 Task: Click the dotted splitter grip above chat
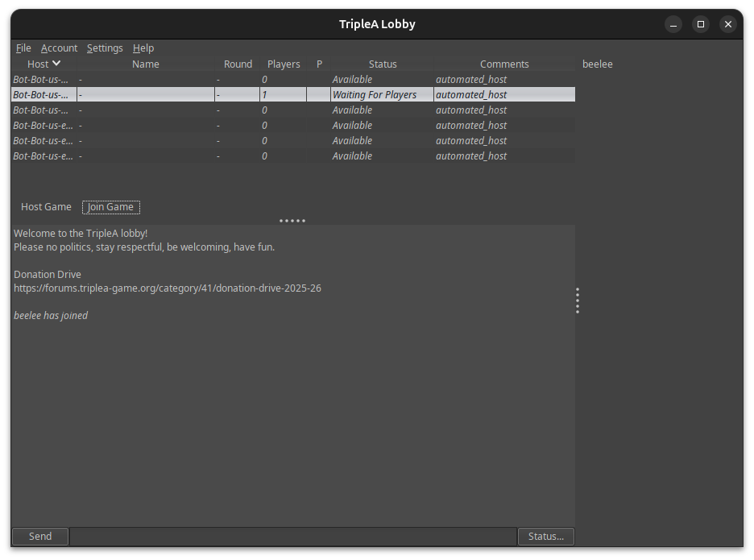pyautogui.click(x=292, y=220)
